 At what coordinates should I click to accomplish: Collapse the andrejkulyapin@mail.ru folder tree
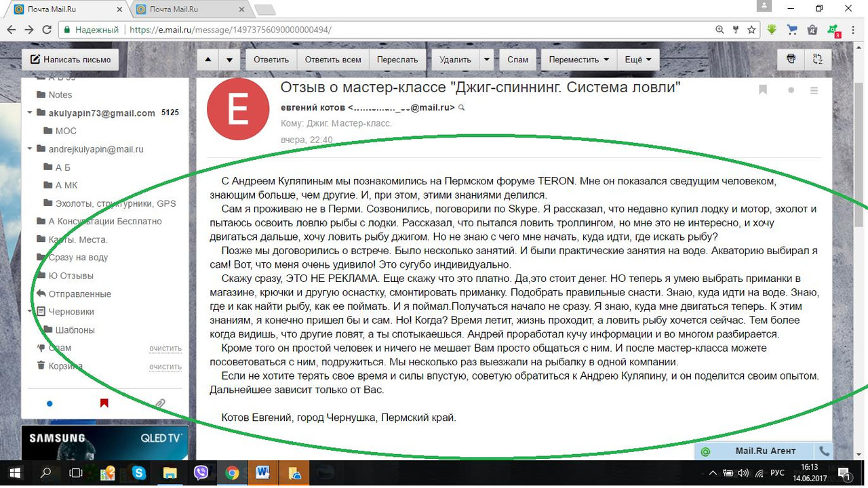click(x=28, y=148)
